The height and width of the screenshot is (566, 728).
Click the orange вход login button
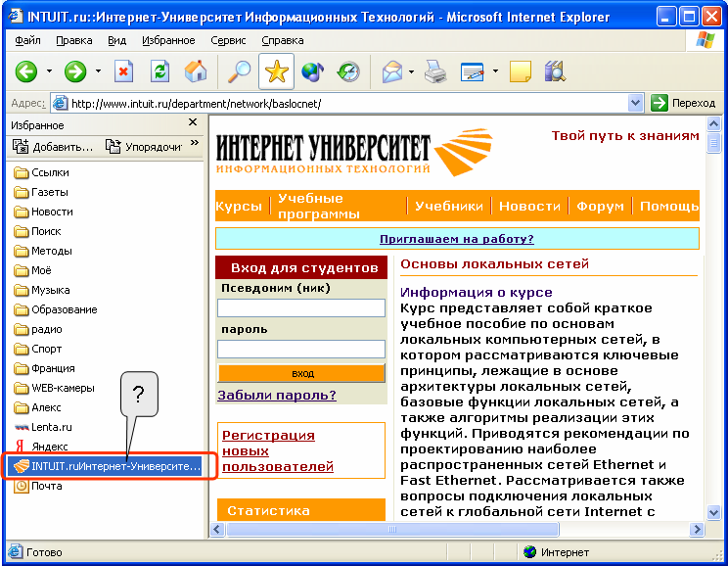pyautogui.click(x=301, y=373)
